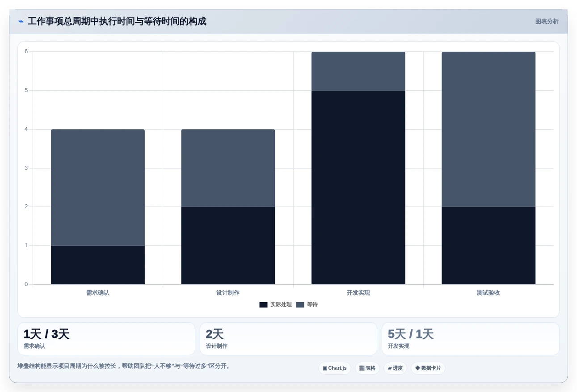Select the 表格 tag chip
Screen dimensions: 577x392
(367, 368)
